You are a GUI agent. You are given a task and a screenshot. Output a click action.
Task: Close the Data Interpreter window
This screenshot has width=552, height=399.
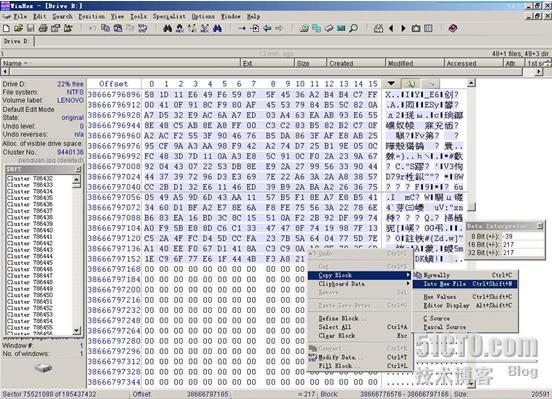pos(540,226)
